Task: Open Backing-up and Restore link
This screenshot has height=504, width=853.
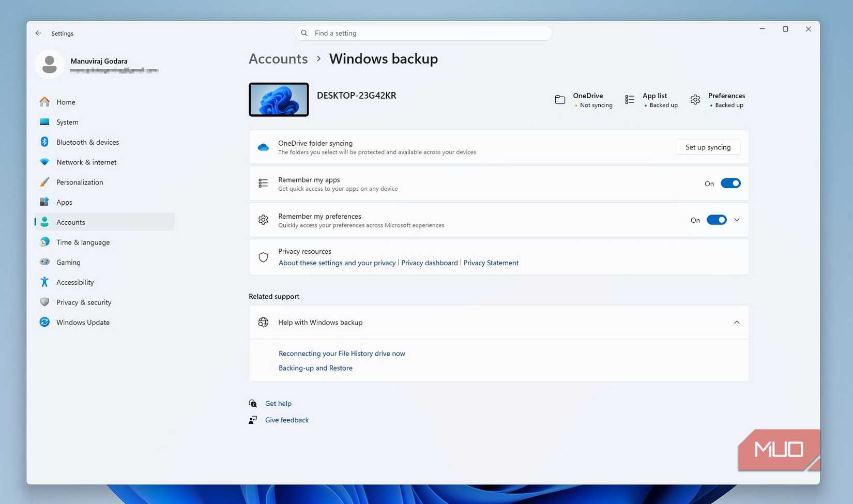Action: (315, 368)
